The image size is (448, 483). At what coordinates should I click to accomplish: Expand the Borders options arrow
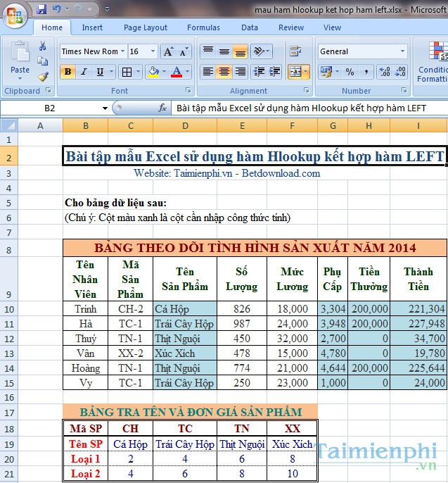tap(138, 72)
